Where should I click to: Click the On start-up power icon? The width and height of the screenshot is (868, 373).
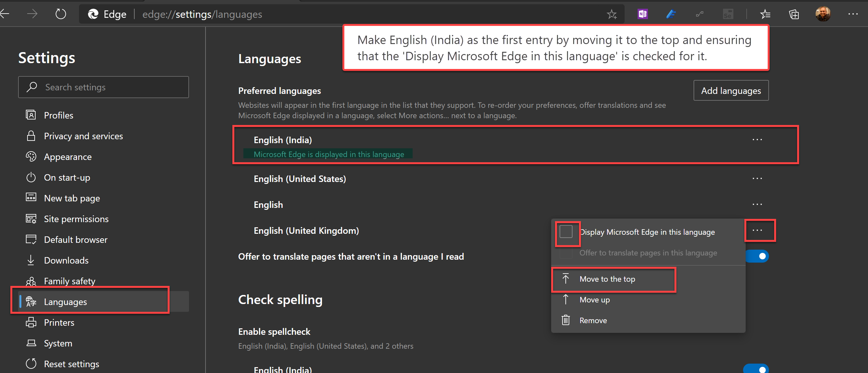(31, 177)
